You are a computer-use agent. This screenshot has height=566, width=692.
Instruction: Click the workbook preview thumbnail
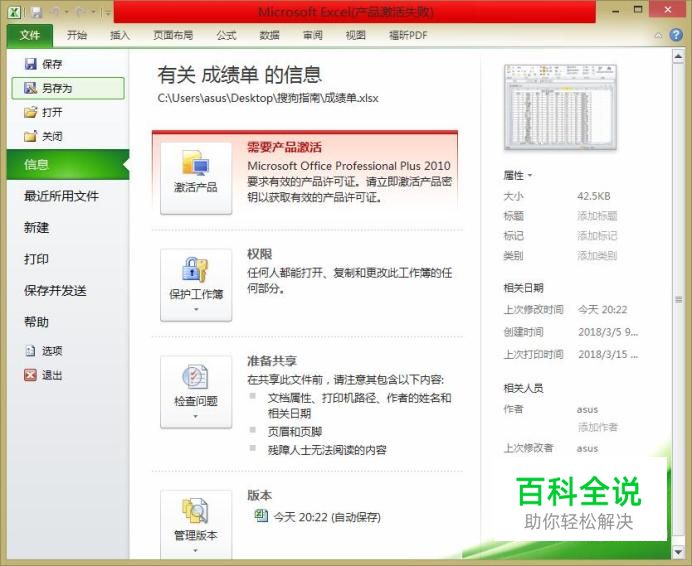click(x=560, y=107)
